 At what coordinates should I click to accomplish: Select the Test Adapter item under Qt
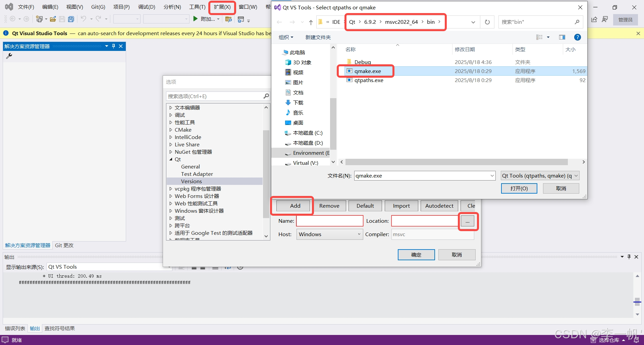[197, 174]
